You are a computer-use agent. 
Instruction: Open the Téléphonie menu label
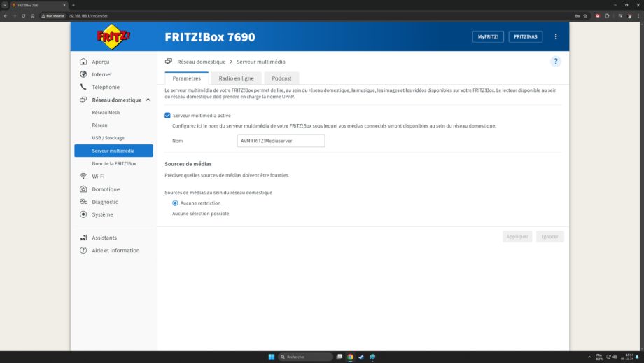click(x=106, y=87)
